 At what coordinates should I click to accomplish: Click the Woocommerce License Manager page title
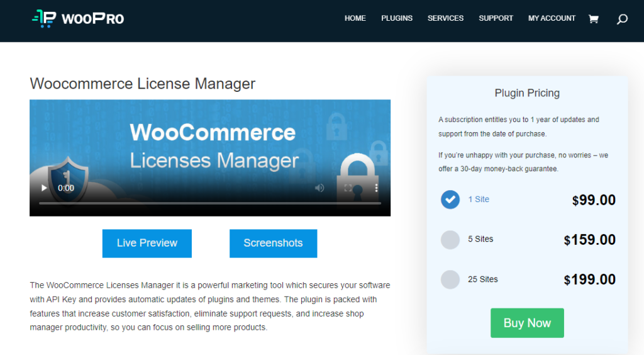[x=143, y=84]
